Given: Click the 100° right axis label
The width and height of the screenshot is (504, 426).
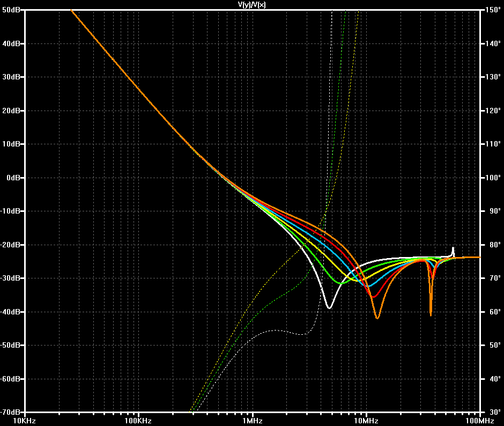Looking at the screenshot, I should pyautogui.click(x=493, y=178).
